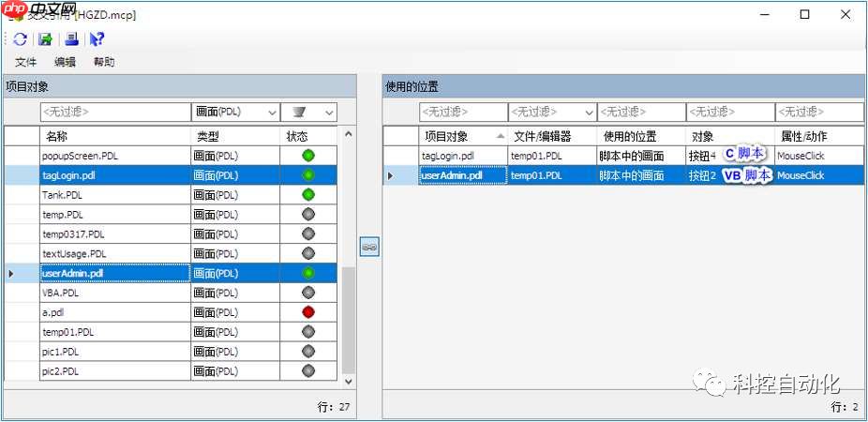Image resolution: width=868 pixels, height=422 pixels.
Task: Open the 帮助 menu
Action: pos(104,62)
